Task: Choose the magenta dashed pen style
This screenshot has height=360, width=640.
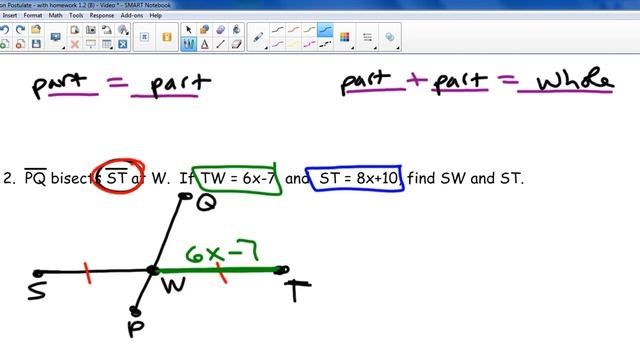Action: click(309, 44)
